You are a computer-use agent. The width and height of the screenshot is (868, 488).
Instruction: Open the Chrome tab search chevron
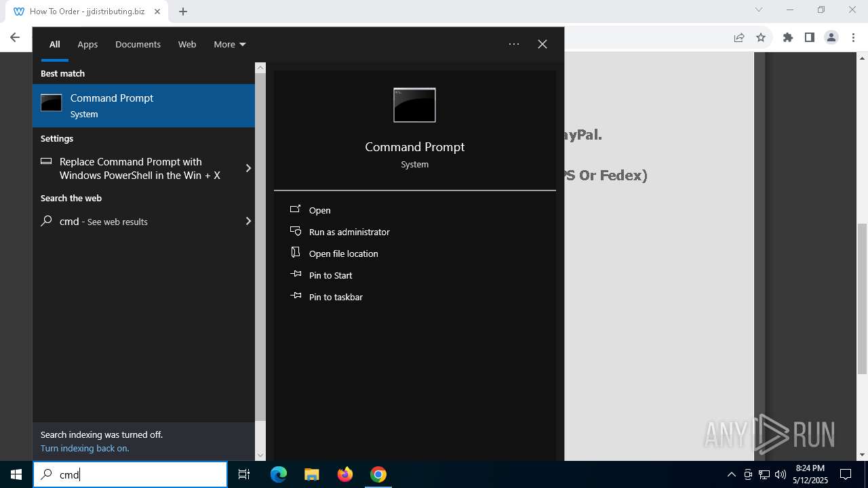pyautogui.click(x=759, y=9)
